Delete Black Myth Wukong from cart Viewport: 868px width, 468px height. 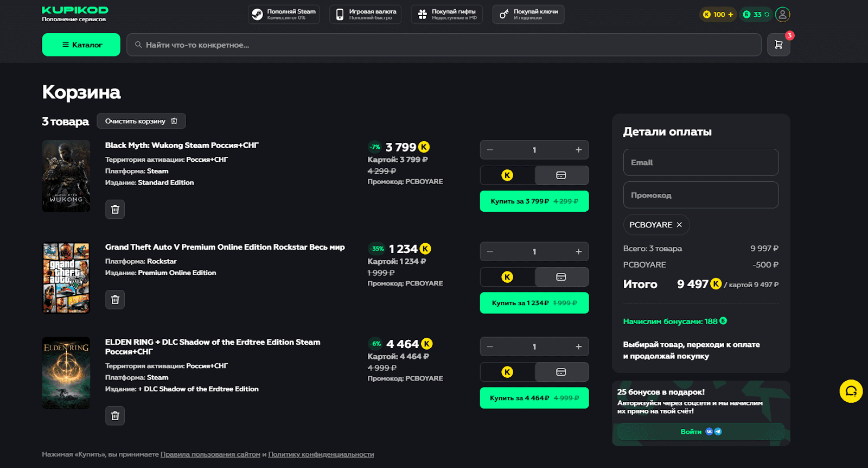115,209
